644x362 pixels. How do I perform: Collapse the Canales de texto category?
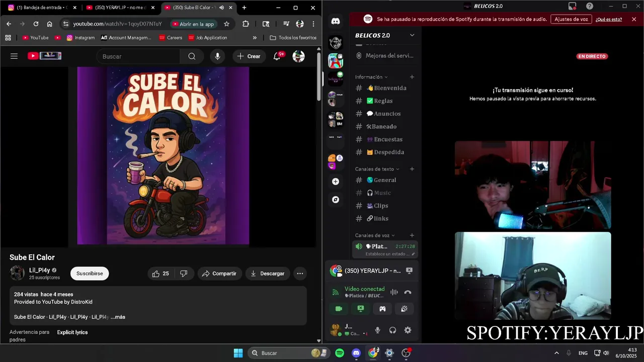tap(377, 169)
